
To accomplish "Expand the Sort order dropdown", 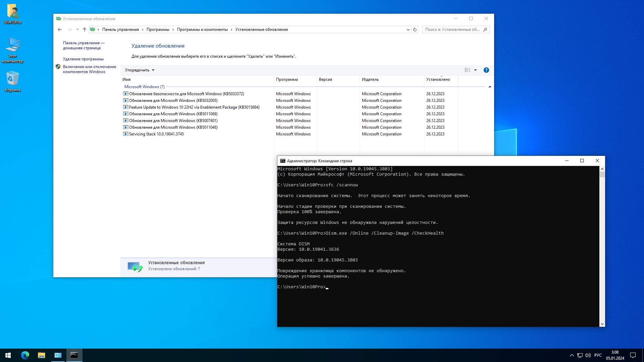I will pyautogui.click(x=139, y=70).
